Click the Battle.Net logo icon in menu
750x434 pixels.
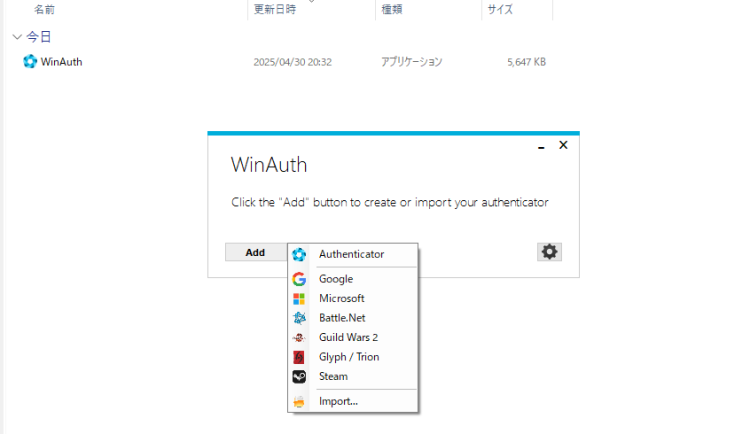click(x=299, y=318)
